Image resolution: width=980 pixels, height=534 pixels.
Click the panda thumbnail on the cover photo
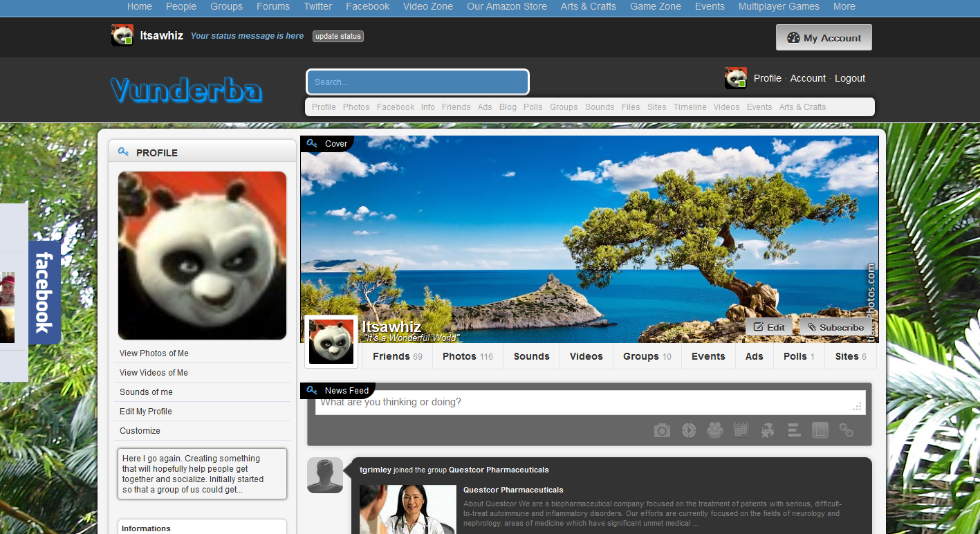[x=331, y=342]
